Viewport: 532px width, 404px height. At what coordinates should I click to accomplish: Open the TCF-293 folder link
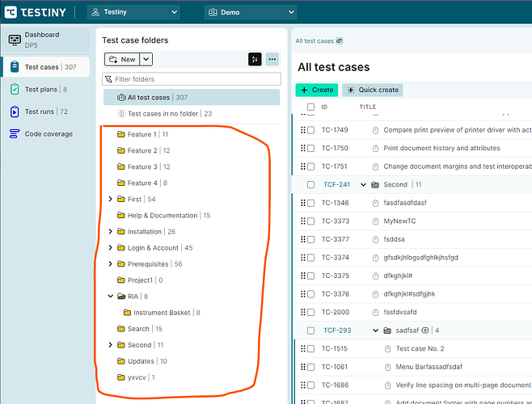point(337,330)
